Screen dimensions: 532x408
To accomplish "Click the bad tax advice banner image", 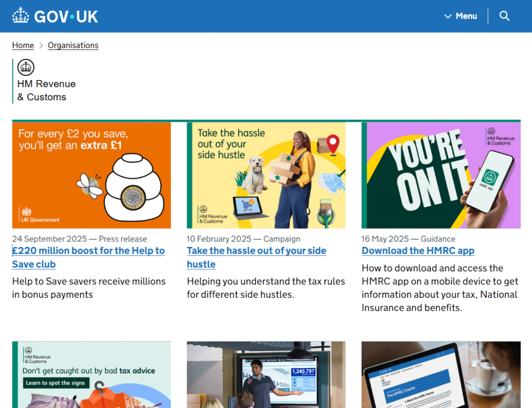I will click(91, 374).
